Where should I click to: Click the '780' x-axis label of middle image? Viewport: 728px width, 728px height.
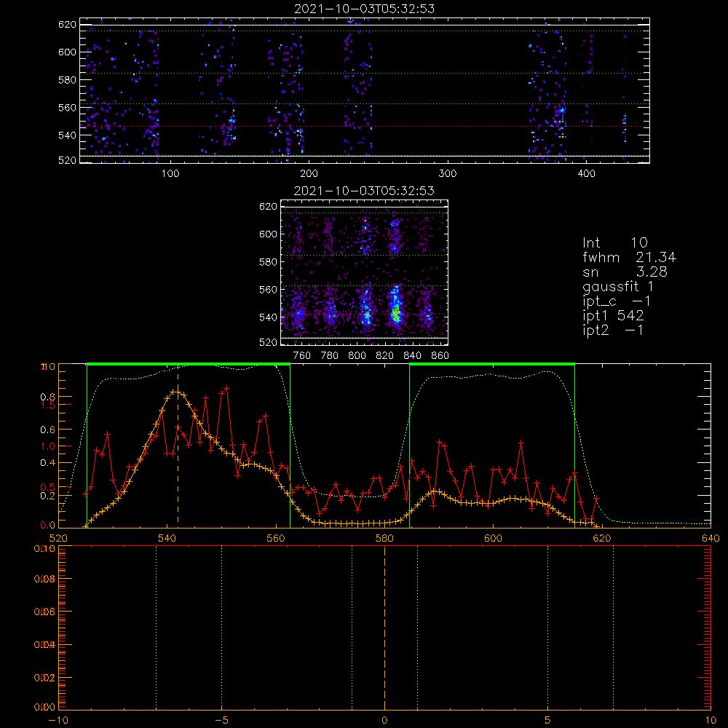tap(330, 356)
